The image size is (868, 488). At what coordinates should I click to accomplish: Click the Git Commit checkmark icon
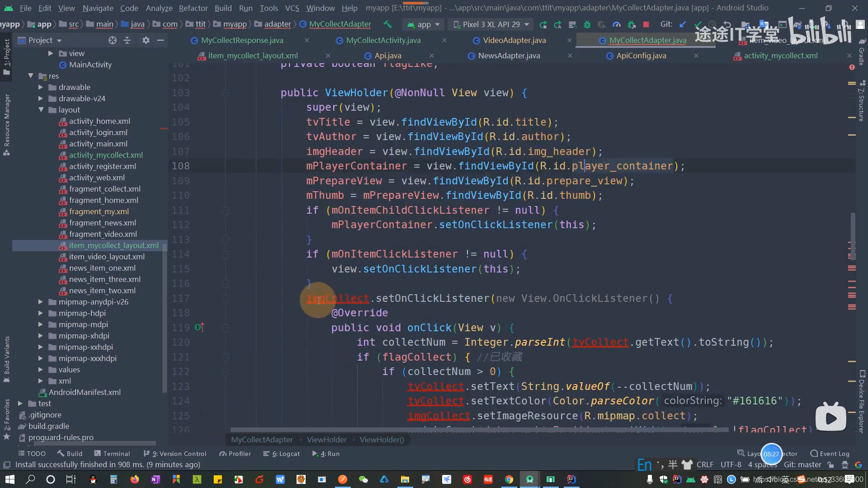[698, 24]
